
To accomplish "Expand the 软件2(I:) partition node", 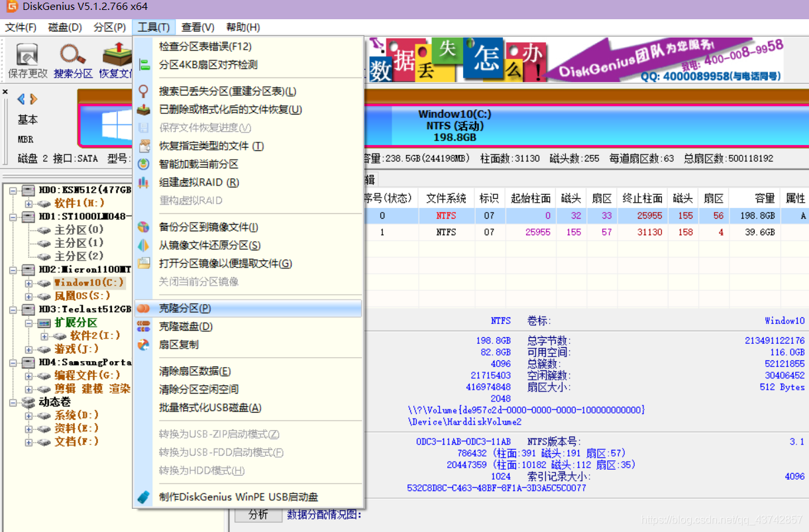I will click(x=44, y=336).
